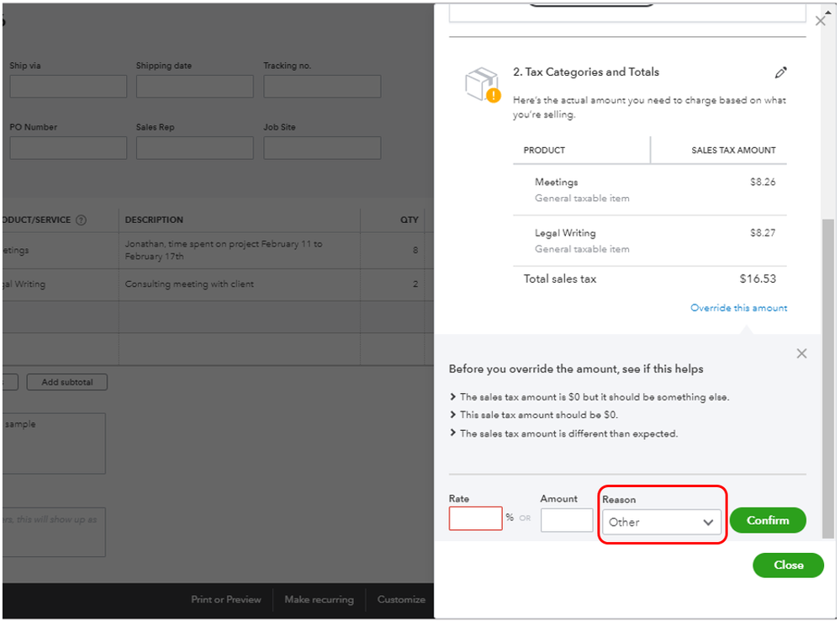Click the Amount input field
This screenshot has height=621, width=840.
point(566,520)
